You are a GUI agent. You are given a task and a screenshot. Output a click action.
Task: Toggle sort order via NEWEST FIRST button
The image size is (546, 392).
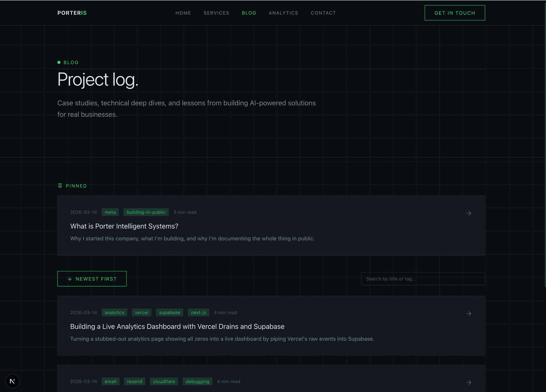click(92, 279)
